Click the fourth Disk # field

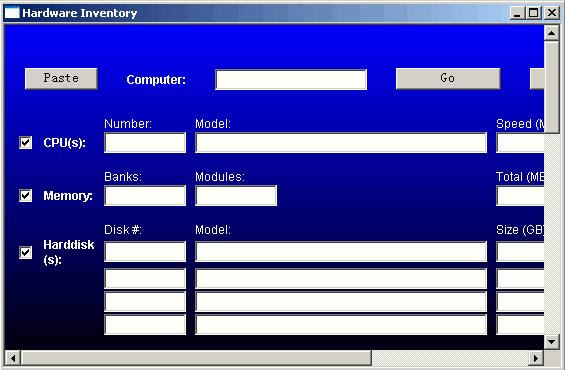[145, 325]
